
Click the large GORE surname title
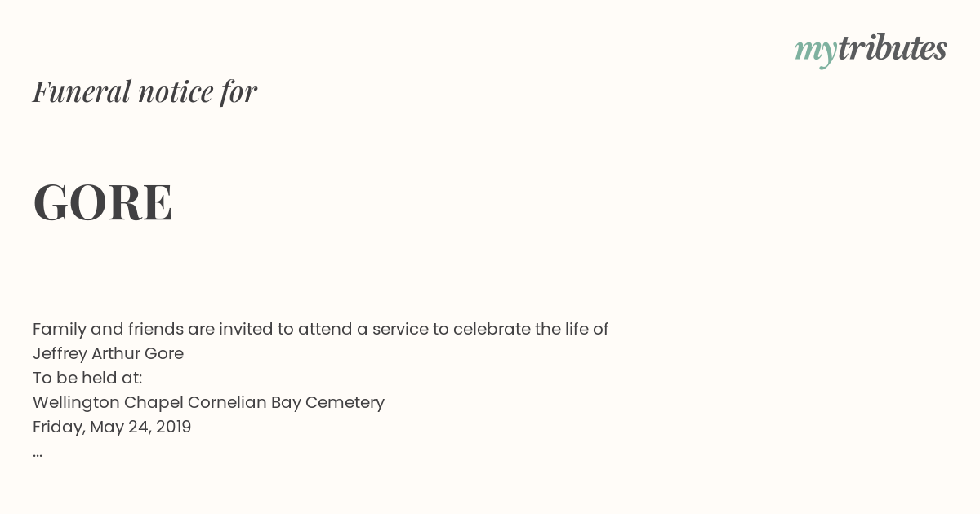pyautogui.click(x=103, y=202)
